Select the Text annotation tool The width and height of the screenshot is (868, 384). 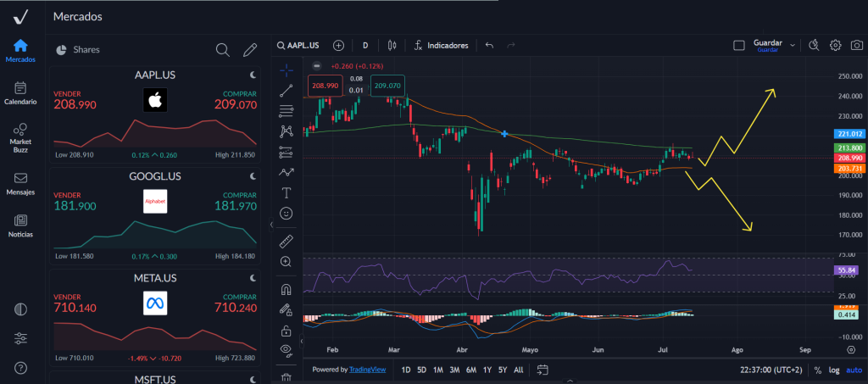[x=287, y=192]
